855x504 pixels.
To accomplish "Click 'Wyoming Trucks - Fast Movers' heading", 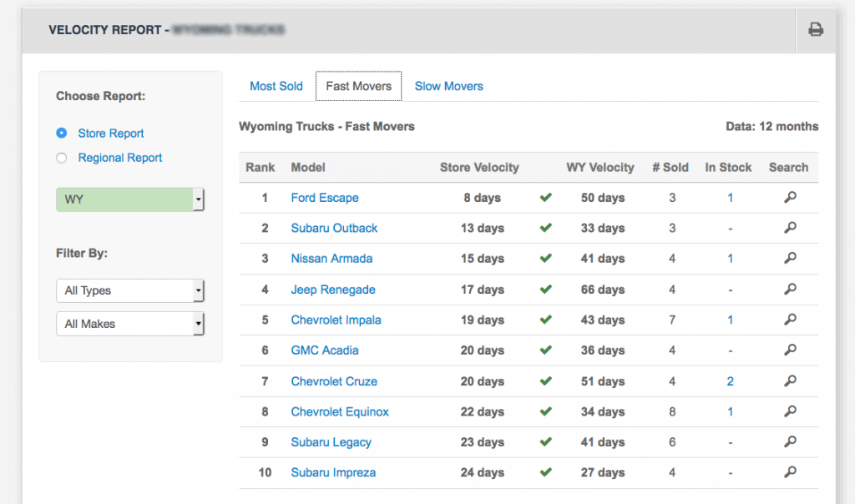I will coord(326,126).
